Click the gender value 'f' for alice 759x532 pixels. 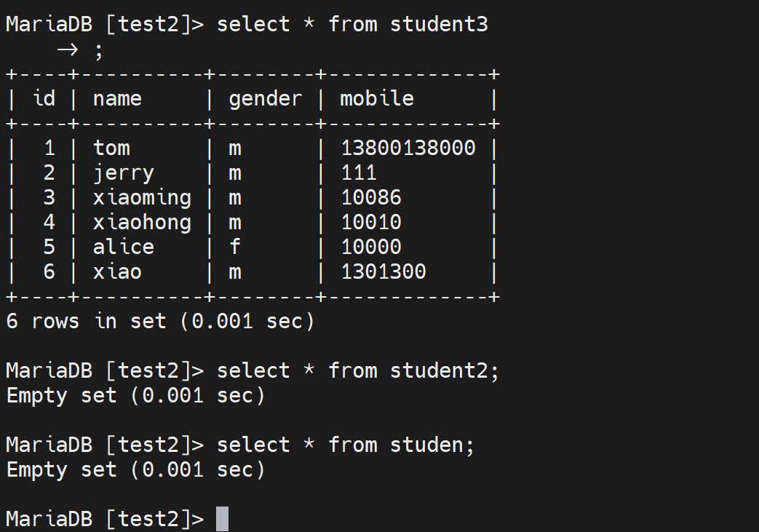tap(234, 247)
